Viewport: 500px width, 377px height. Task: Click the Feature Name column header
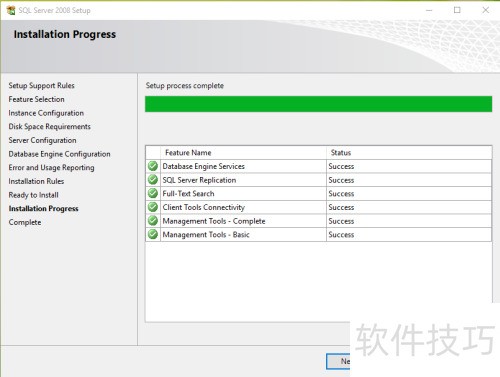(243, 153)
